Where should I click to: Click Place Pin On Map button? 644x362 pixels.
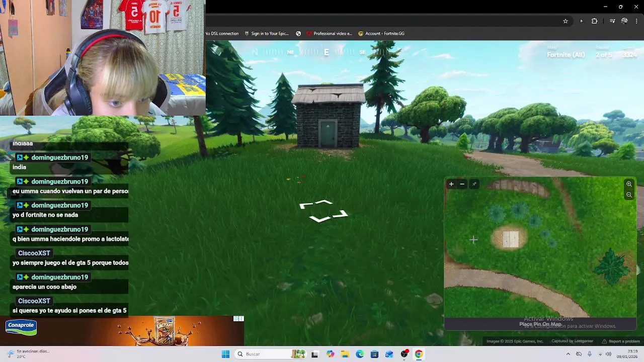click(540, 324)
